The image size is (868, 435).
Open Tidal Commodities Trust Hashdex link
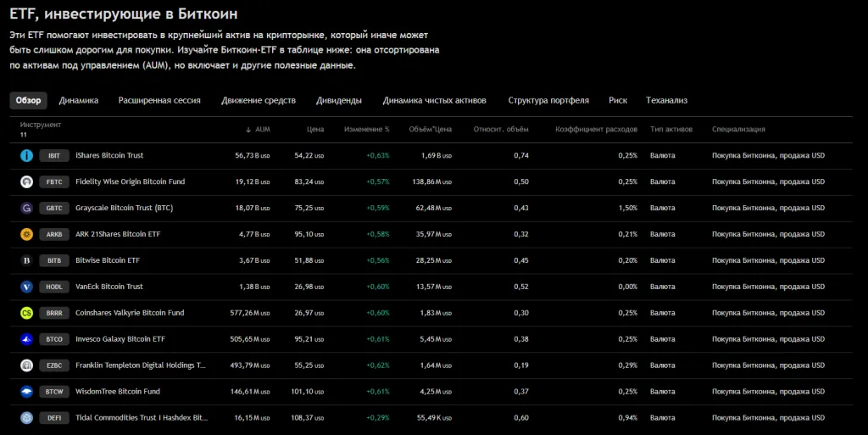coord(142,418)
